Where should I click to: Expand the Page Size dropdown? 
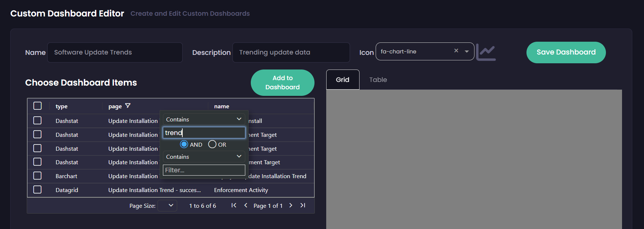click(x=167, y=206)
